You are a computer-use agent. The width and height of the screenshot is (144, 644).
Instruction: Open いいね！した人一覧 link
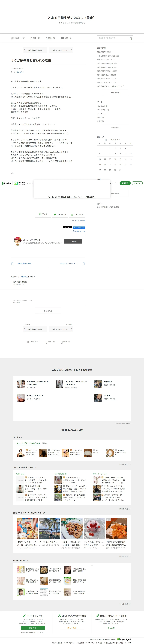click(x=79, y=221)
